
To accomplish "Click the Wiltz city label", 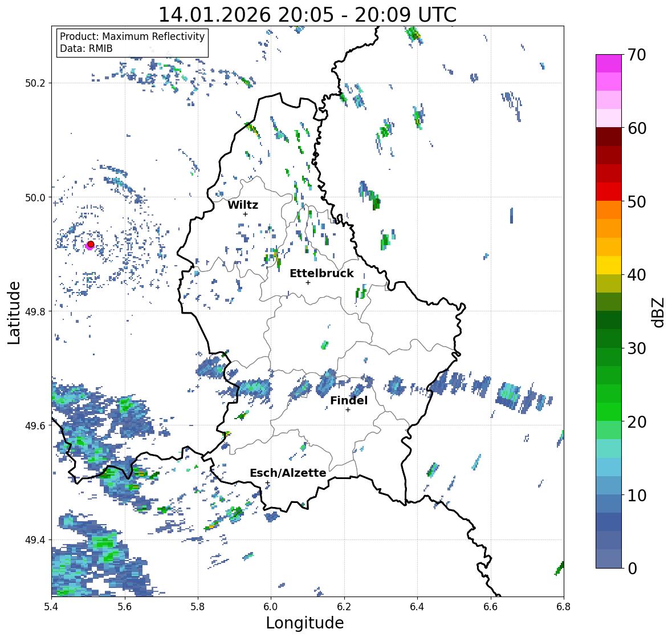I will point(243,205).
